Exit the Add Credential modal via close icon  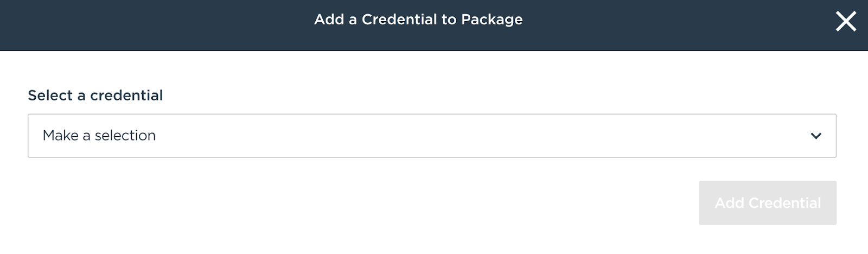click(846, 22)
